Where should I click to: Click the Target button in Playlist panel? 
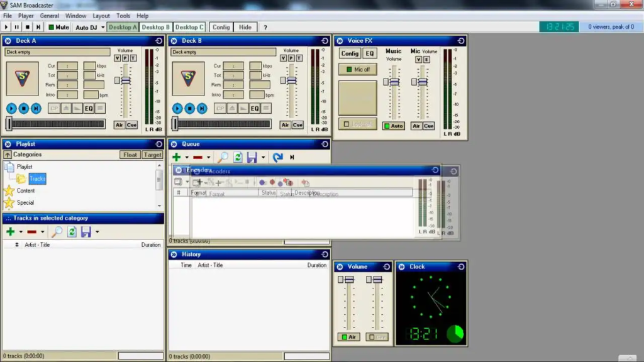(152, 155)
